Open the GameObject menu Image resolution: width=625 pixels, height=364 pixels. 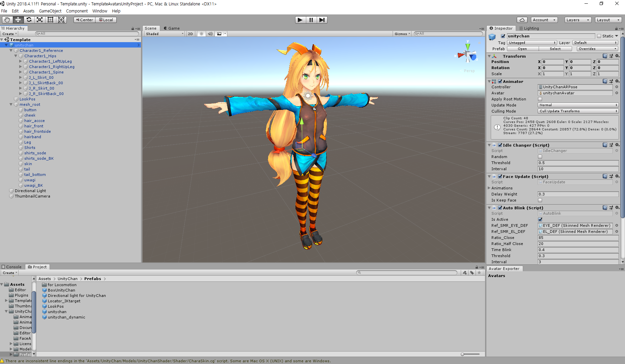click(x=50, y=11)
